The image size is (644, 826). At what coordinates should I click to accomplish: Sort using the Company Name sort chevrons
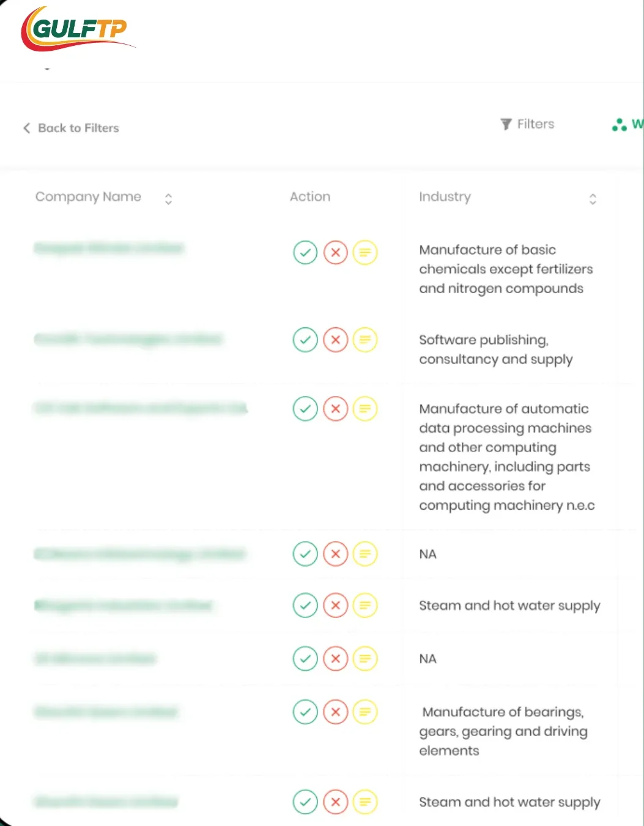[168, 198]
